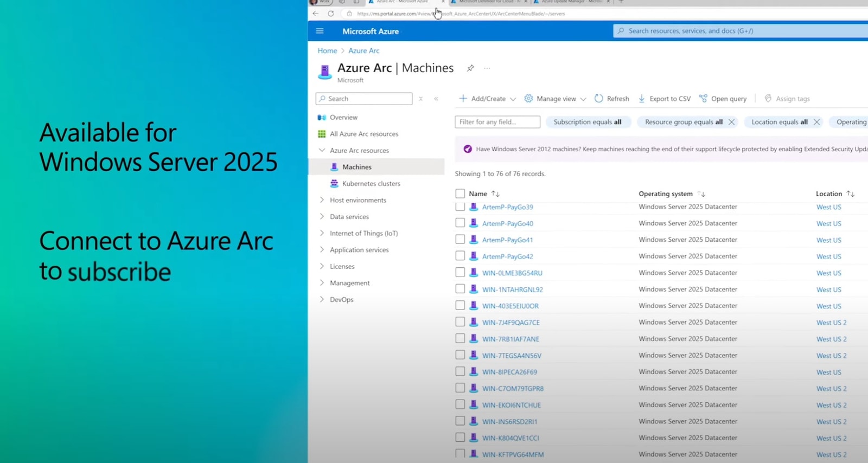The height and width of the screenshot is (463, 868).
Task: Sort by Location column arrows
Action: click(850, 194)
